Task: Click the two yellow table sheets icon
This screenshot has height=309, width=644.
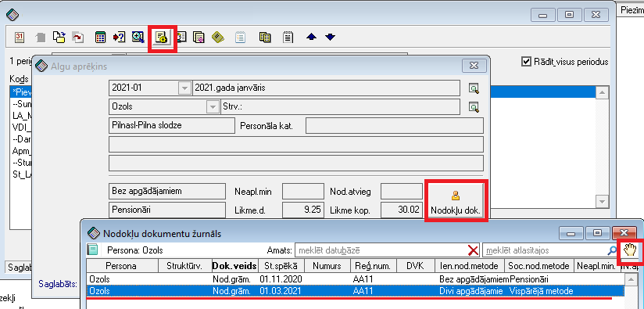Action: [x=265, y=38]
